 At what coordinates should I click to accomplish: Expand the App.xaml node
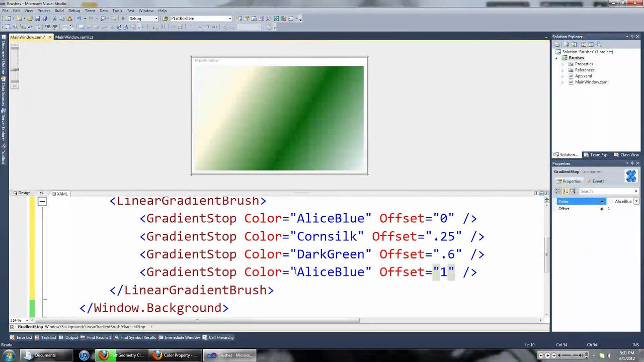click(562, 76)
